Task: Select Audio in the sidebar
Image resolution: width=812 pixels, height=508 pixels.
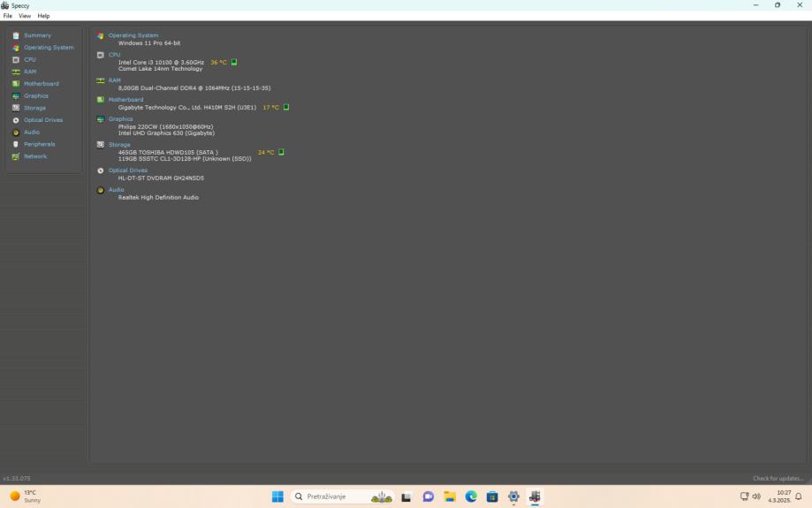Action: coord(32,132)
